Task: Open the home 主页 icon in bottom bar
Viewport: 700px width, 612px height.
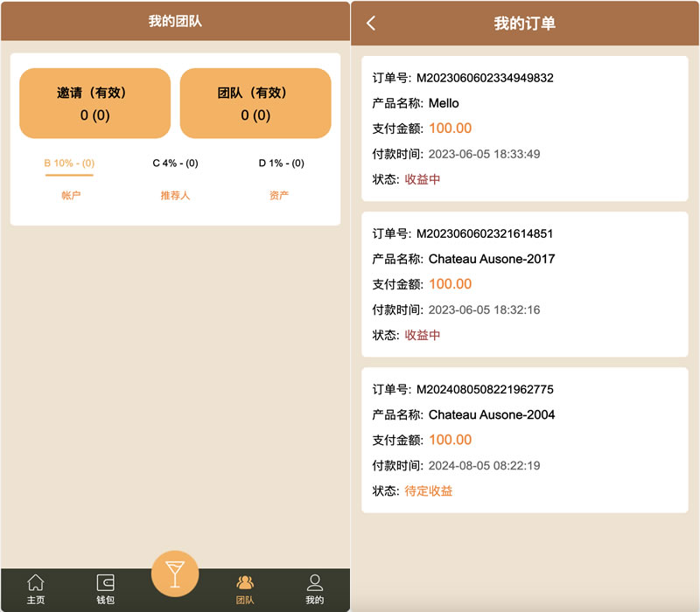Action: pyautogui.click(x=35, y=588)
